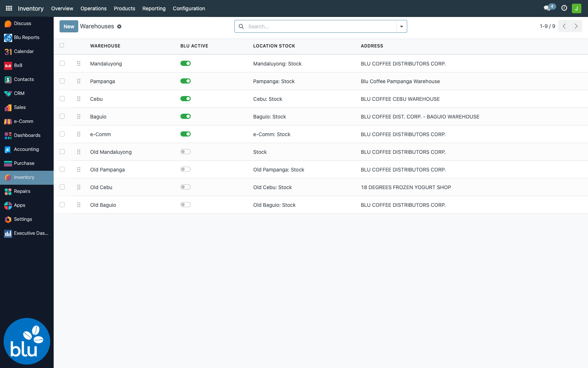This screenshot has width=588, height=368.
Task: Open conversations messages icon with badge
Action: [x=549, y=8]
